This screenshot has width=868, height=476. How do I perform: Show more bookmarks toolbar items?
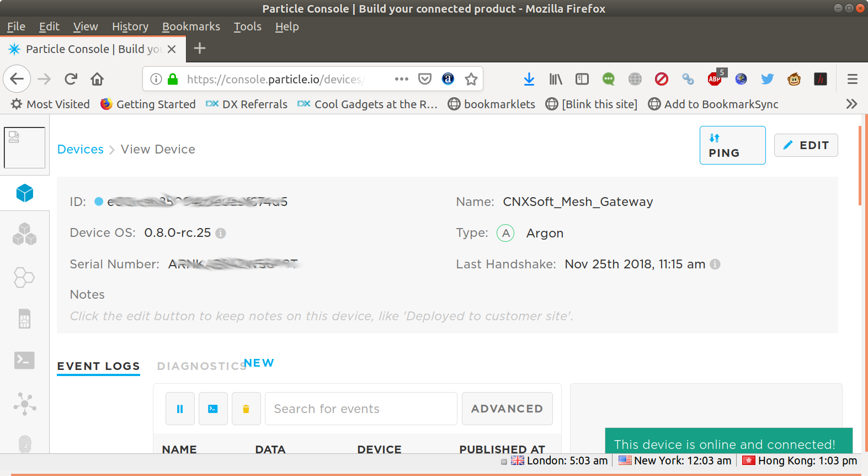point(851,104)
